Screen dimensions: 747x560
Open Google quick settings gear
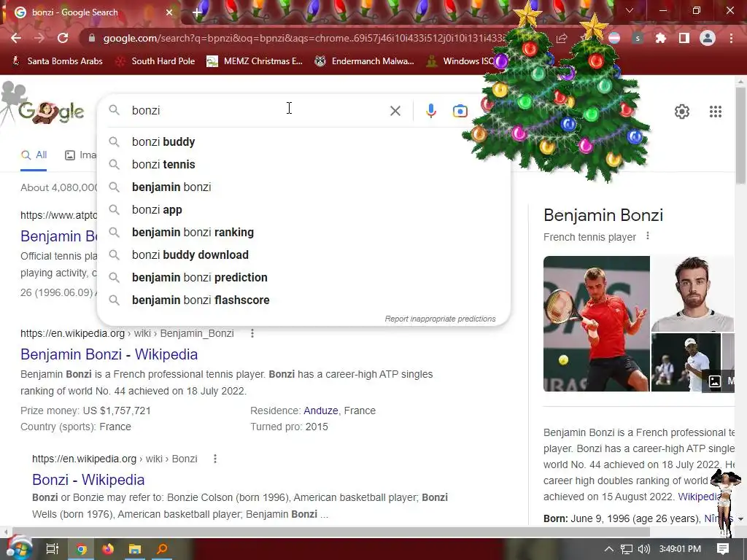click(682, 112)
